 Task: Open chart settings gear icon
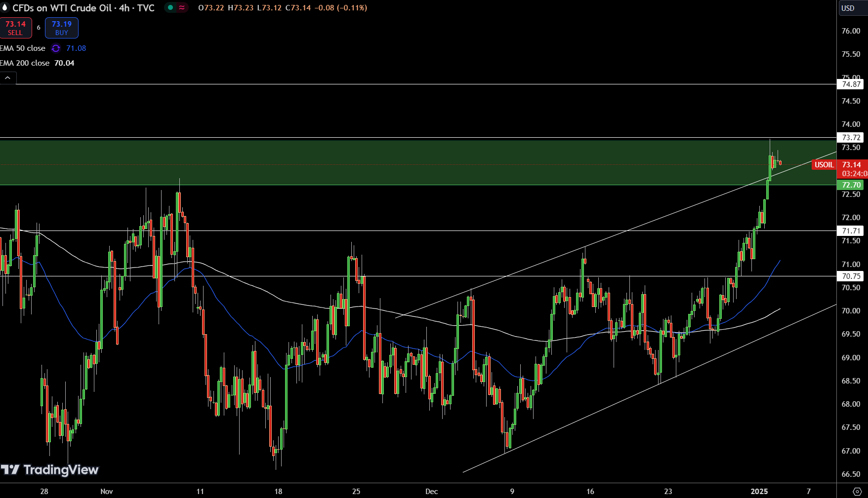click(x=857, y=492)
